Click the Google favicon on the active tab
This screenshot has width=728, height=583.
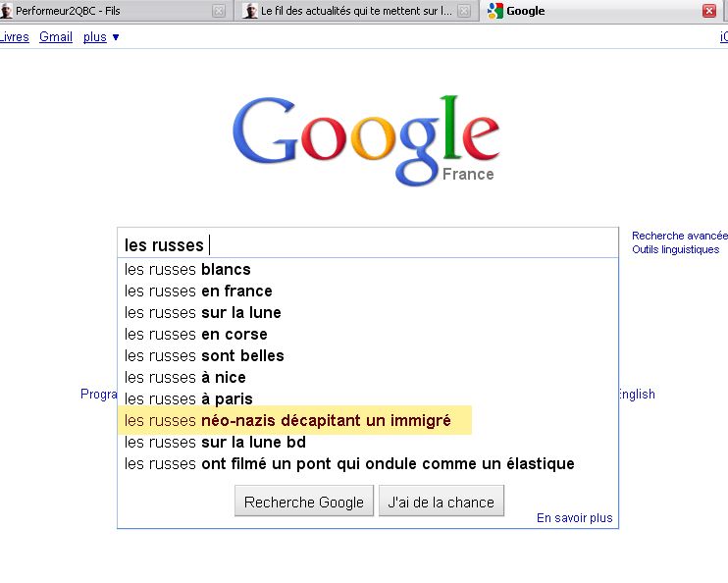[x=495, y=11]
